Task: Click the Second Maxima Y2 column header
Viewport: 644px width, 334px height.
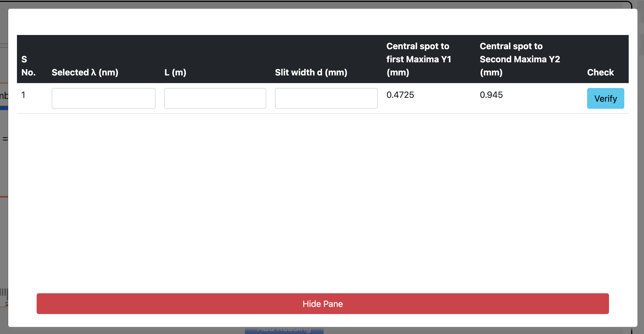Action: pyautogui.click(x=520, y=59)
